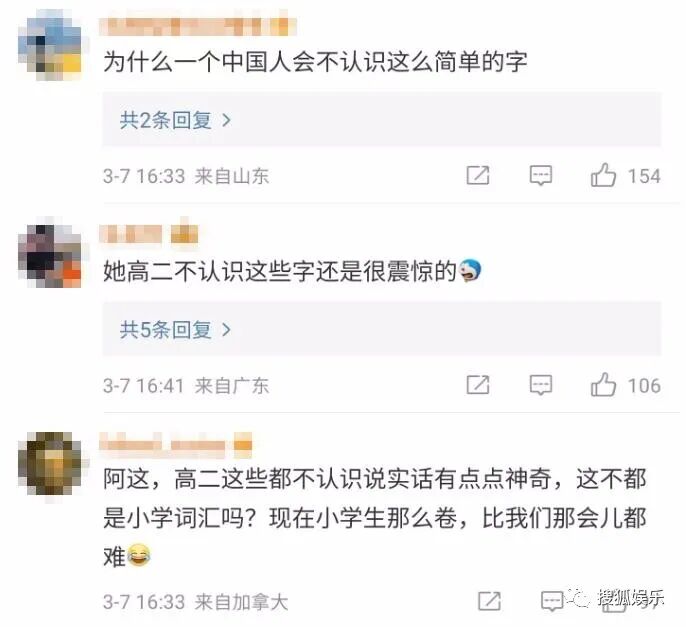Open first commenter's pixelated avatar

[49, 45]
